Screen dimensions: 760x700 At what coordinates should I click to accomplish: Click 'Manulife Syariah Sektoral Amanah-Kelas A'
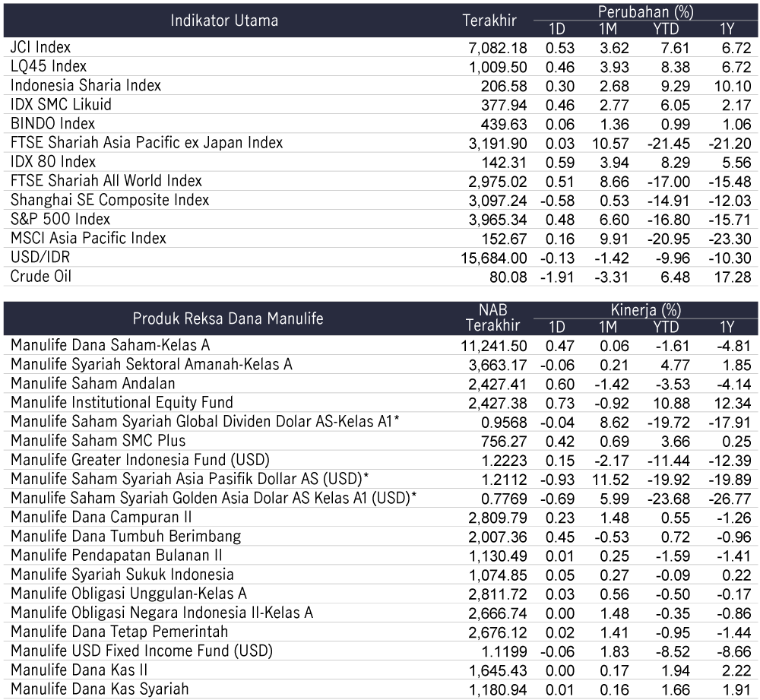152,364
